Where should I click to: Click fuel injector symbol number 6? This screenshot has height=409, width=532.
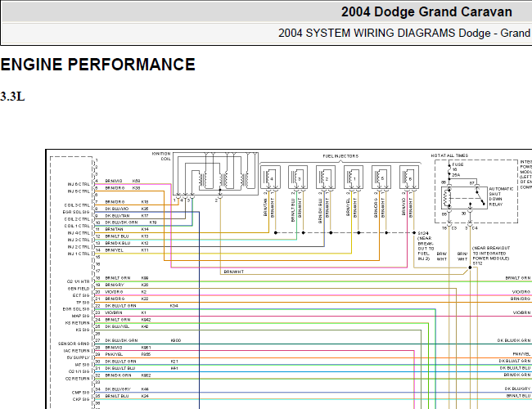tap(409, 177)
